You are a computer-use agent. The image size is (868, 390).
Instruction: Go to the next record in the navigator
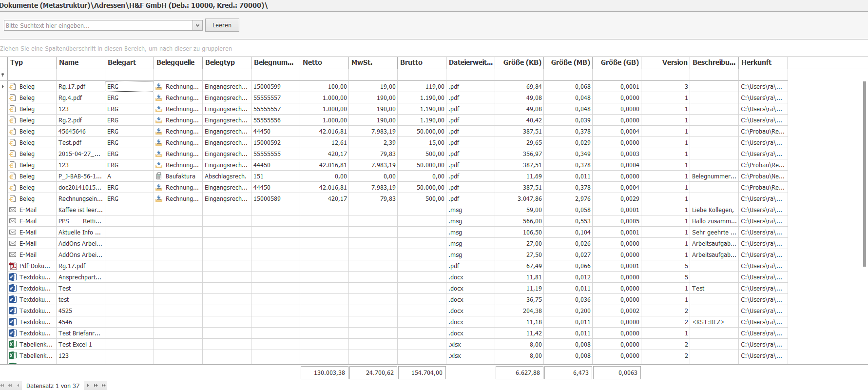click(x=88, y=386)
